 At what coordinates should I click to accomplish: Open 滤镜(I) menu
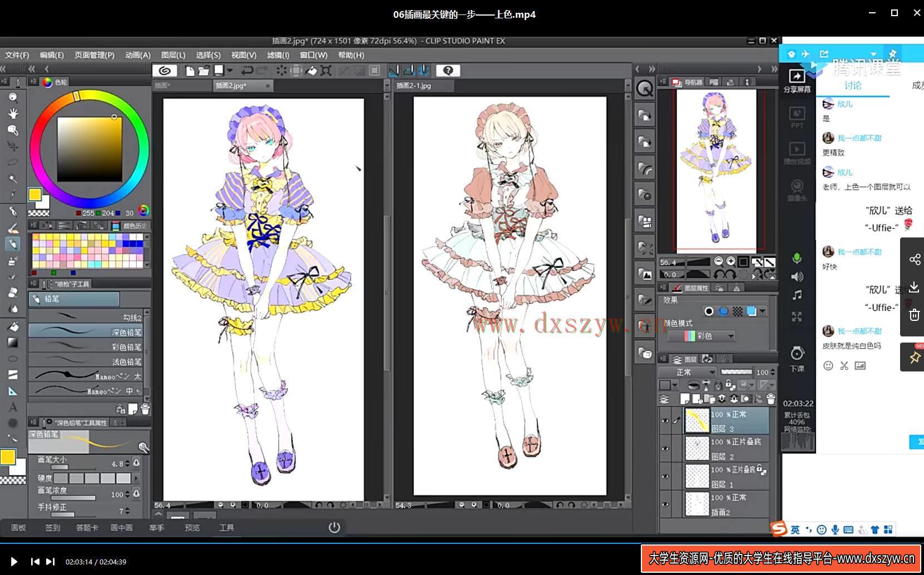(x=278, y=55)
